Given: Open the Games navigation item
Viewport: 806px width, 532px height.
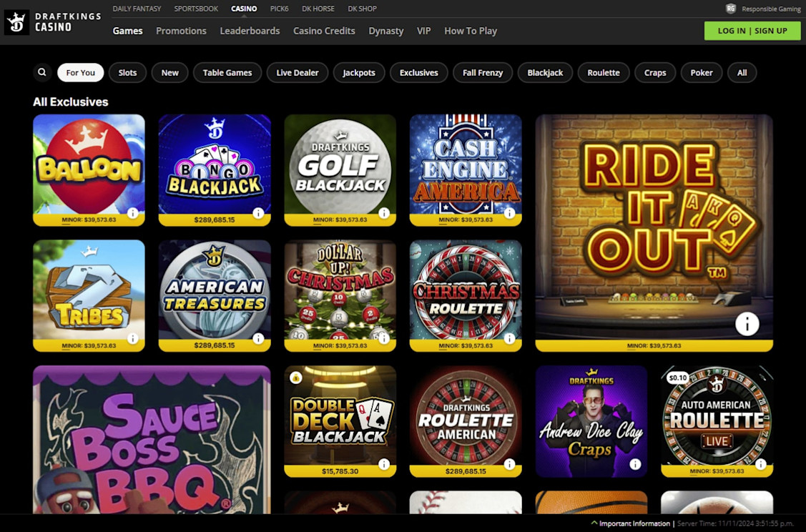Looking at the screenshot, I should click(x=127, y=31).
